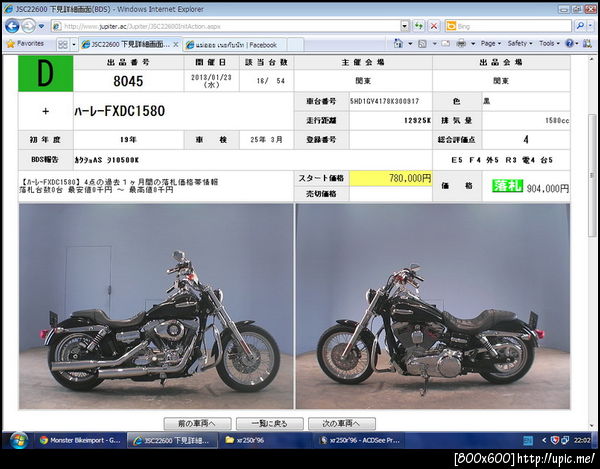600x469 pixels.
Task: Open the search provider dropdown arrow
Action: [x=591, y=26]
